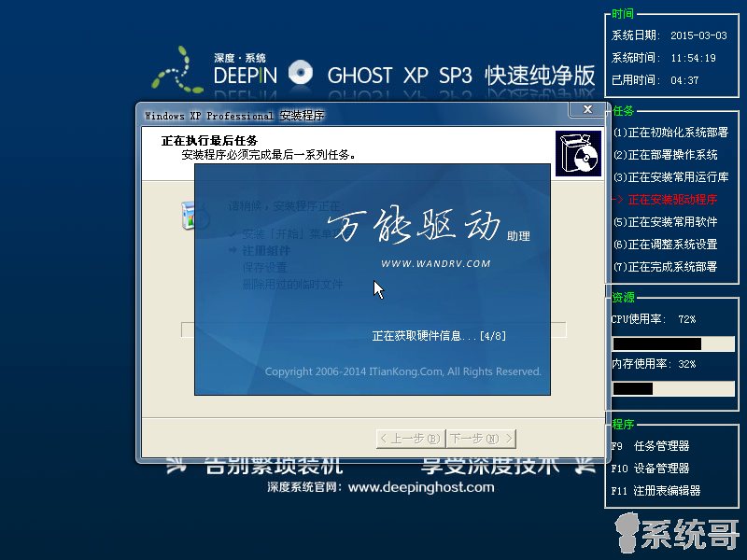
Task: Open F11 注册表编辑器 registry editor
Action: pyautogui.click(x=656, y=491)
